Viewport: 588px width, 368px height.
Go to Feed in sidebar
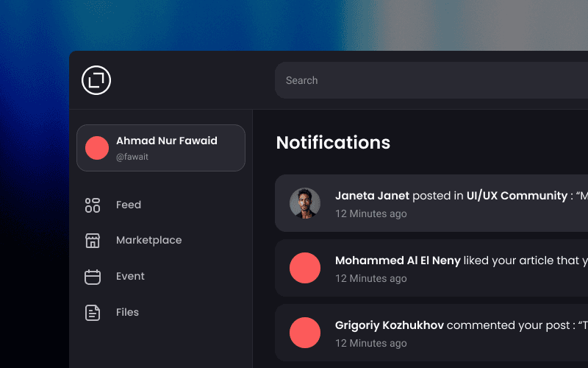pos(129,205)
